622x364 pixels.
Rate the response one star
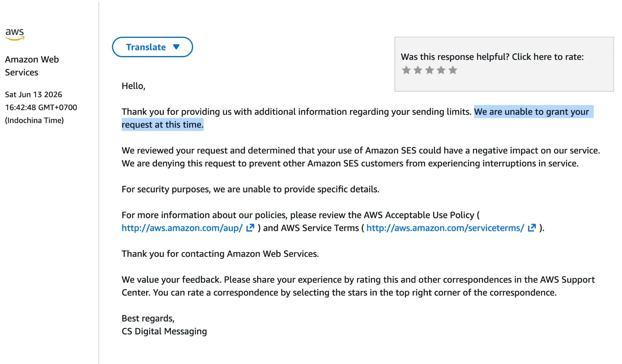coord(406,70)
